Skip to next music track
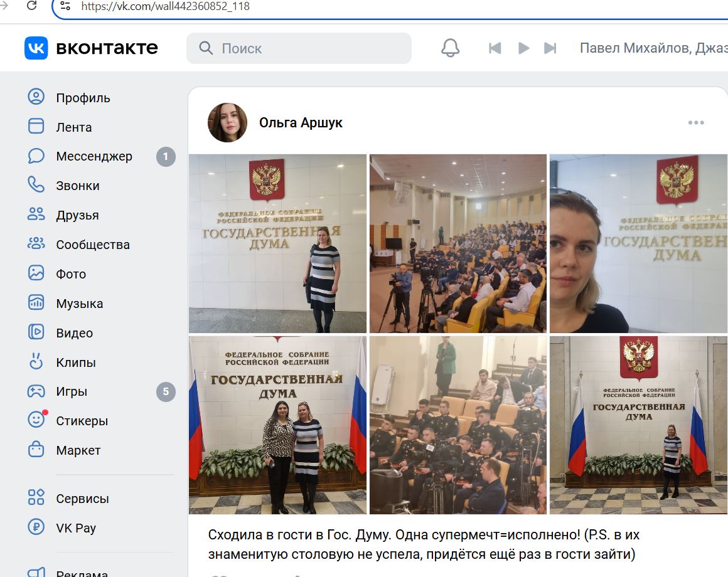728x577 pixels. (550, 48)
